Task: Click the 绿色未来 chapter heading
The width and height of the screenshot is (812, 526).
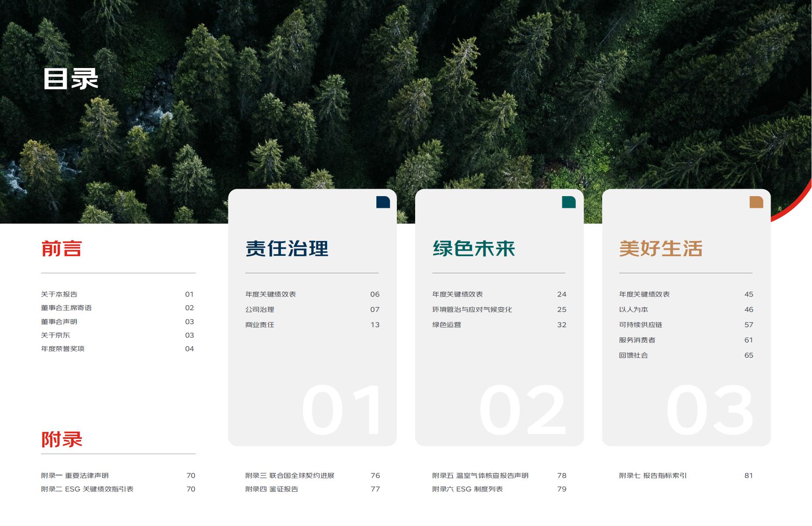Action: click(474, 248)
